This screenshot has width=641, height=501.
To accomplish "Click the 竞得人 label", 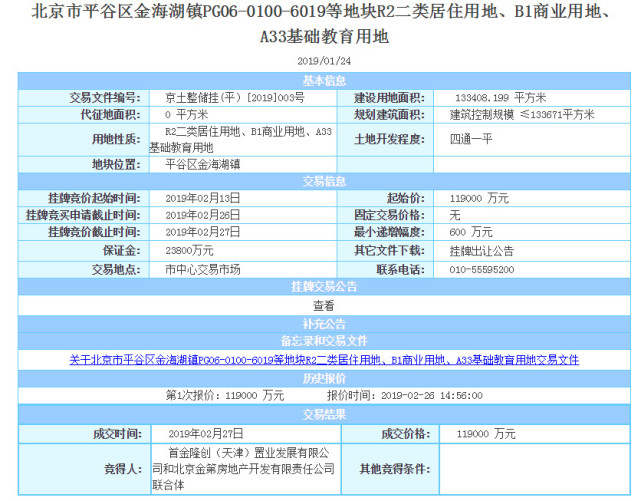I will 123,469.
